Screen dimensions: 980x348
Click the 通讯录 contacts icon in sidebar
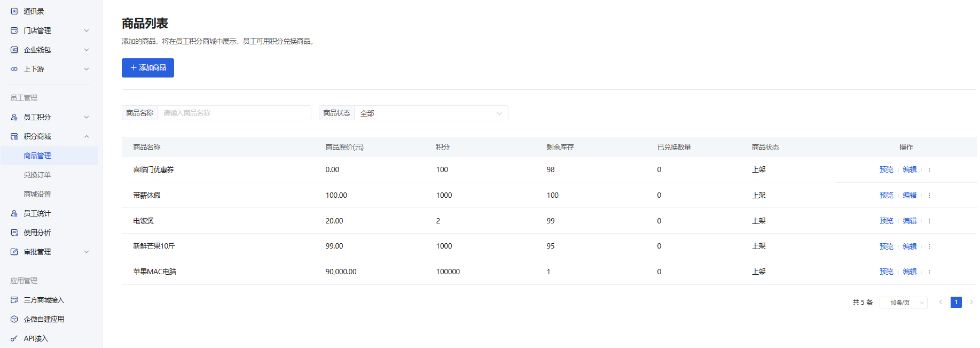click(x=14, y=11)
